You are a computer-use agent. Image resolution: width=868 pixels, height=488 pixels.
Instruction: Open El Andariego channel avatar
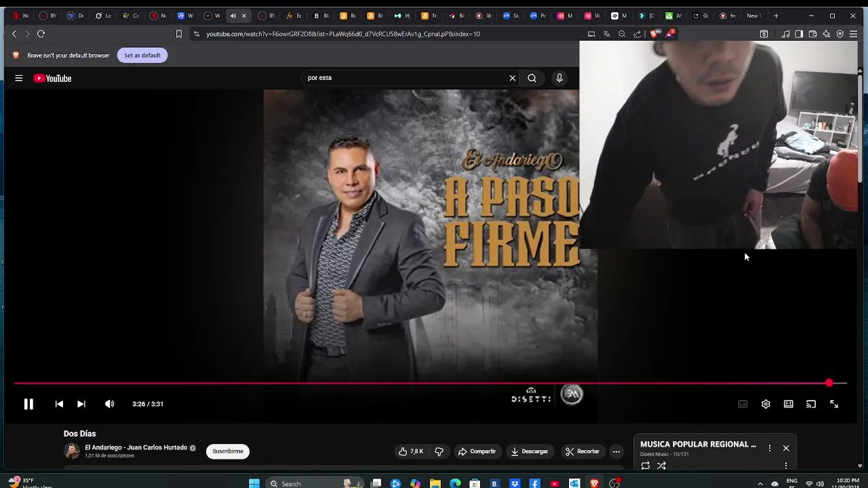[72, 451]
